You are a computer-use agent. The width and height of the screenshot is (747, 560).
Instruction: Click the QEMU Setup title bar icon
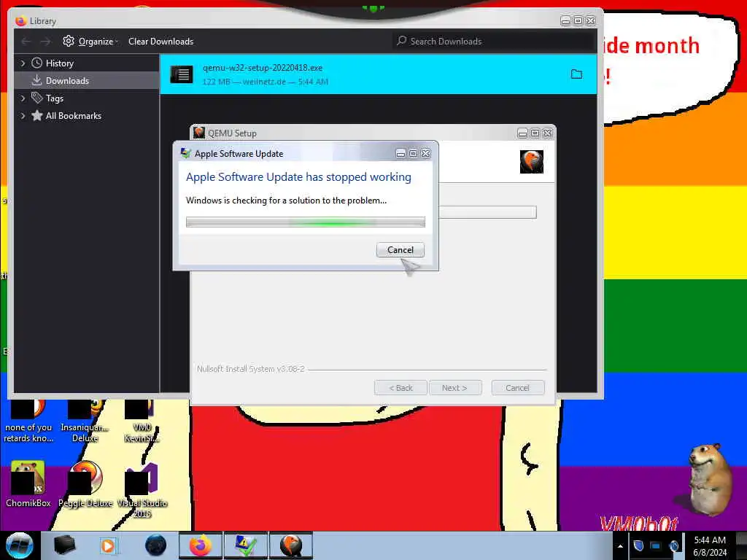(199, 133)
